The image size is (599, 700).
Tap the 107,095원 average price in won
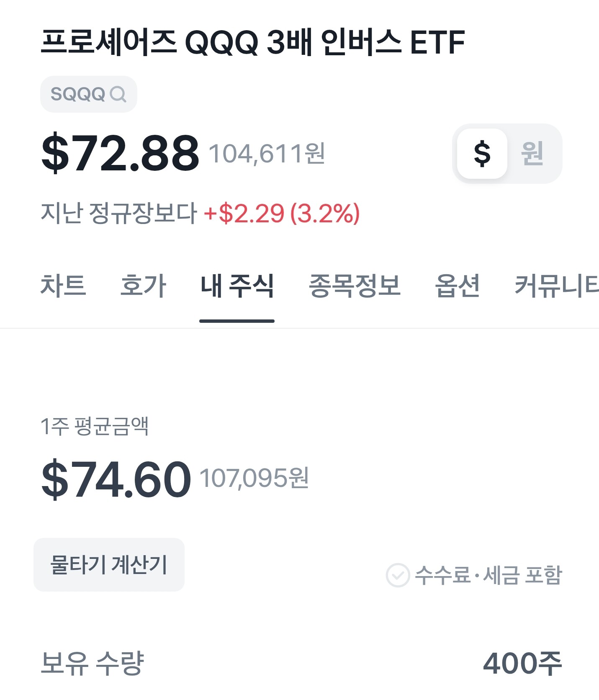254,478
